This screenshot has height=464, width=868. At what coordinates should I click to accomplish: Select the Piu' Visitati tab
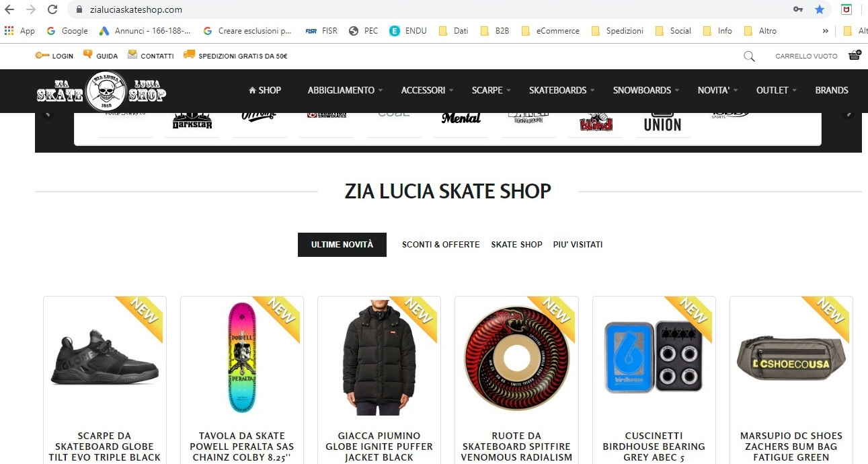click(578, 245)
